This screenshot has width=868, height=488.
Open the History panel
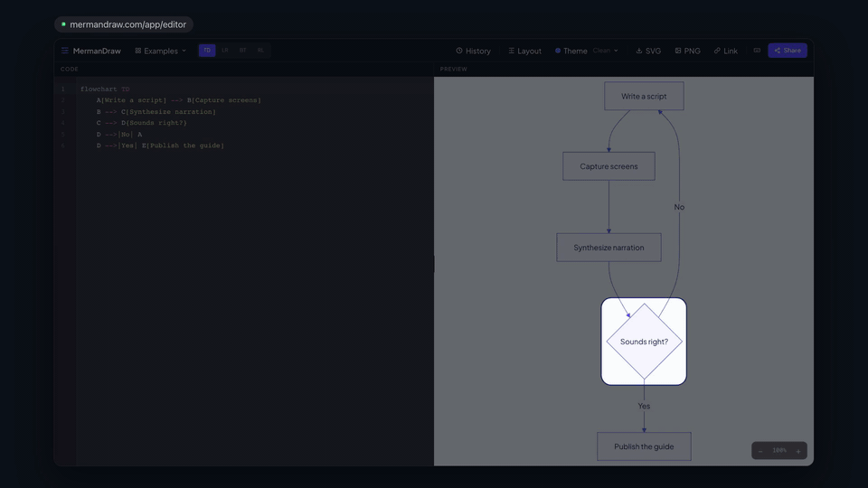pyautogui.click(x=473, y=51)
